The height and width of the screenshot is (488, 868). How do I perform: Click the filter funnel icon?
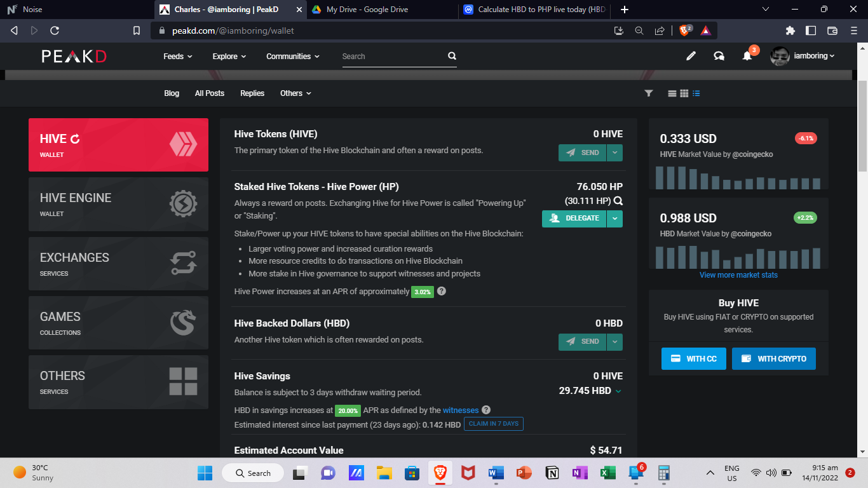click(649, 93)
